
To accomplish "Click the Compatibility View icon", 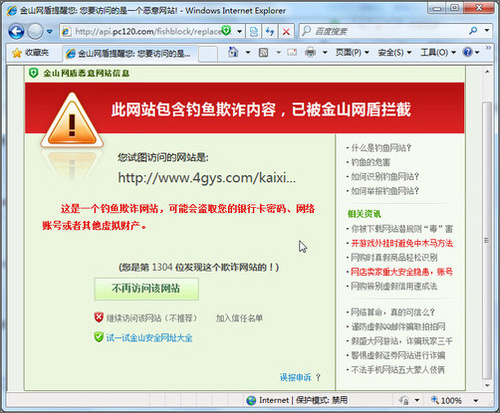I will [254, 32].
